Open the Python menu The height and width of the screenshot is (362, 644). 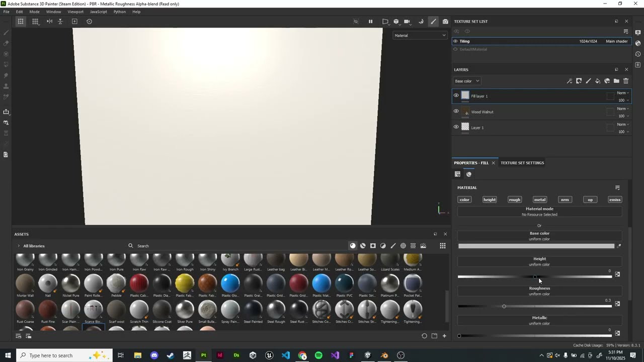point(120,12)
